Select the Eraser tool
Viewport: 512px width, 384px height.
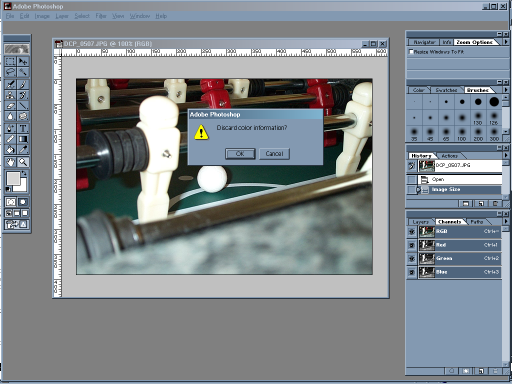click(x=10, y=106)
